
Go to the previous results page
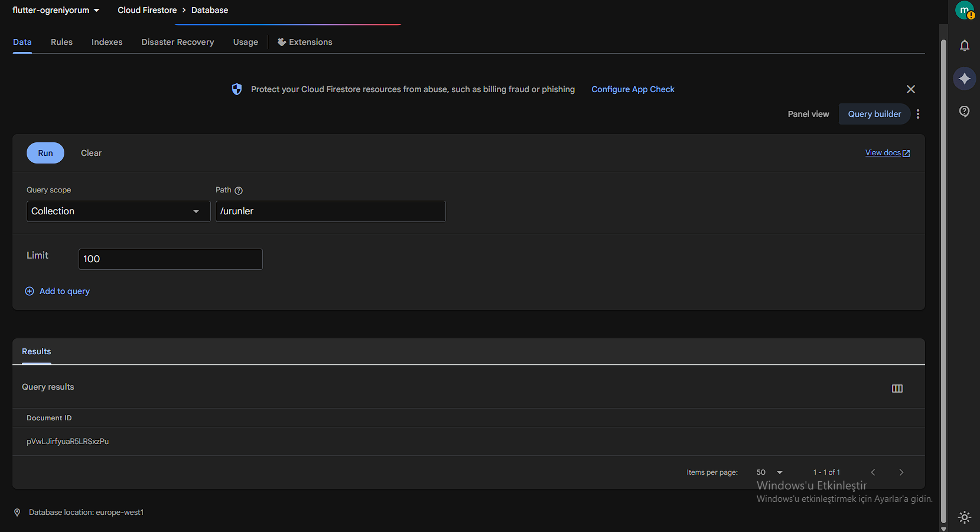[x=873, y=472]
